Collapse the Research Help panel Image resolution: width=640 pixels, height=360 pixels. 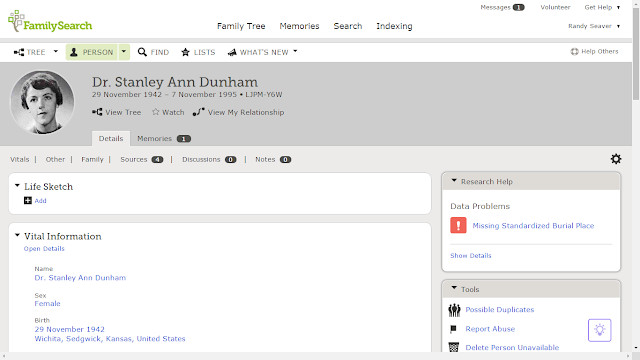pyautogui.click(x=454, y=180)
